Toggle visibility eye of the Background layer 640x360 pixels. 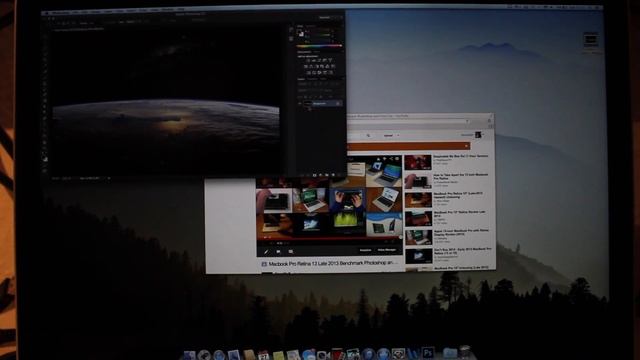coord(299,103)
